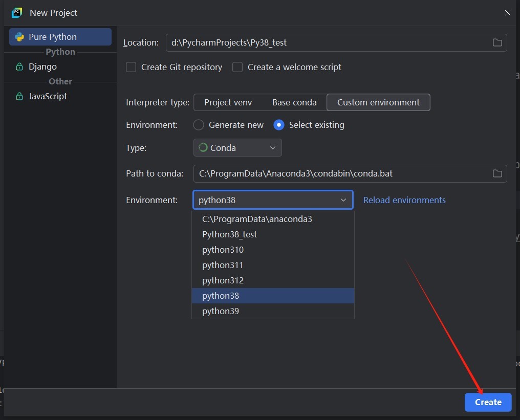Image resolution: width=520 pixels, height=420 pixels.
Task: Click the lock icon next to Django
Action: (x=19, y=67)
